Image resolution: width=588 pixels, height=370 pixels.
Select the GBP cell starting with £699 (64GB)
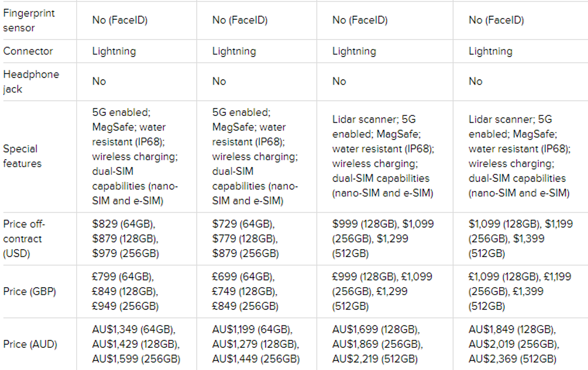pyautogui.click(x=245, y=291)
